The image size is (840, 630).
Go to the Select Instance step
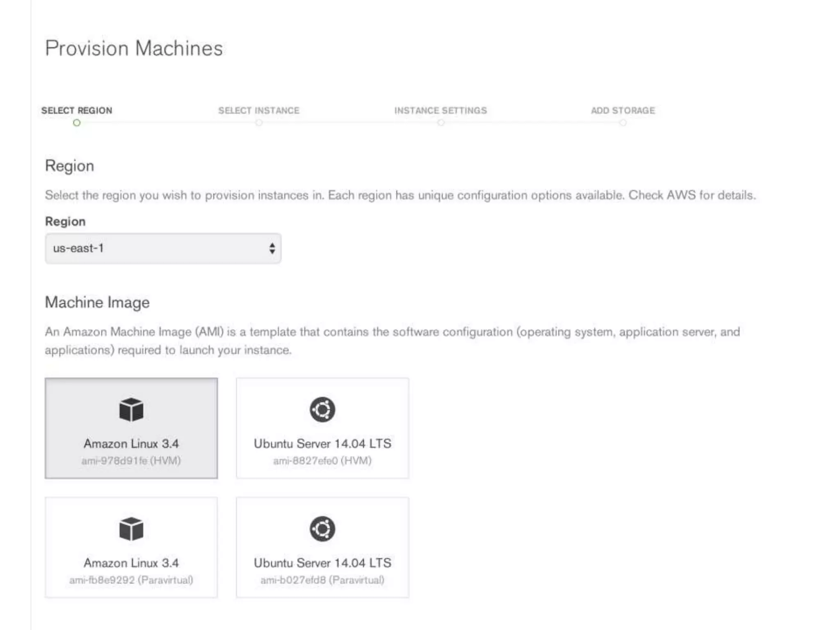click(259, 110)
